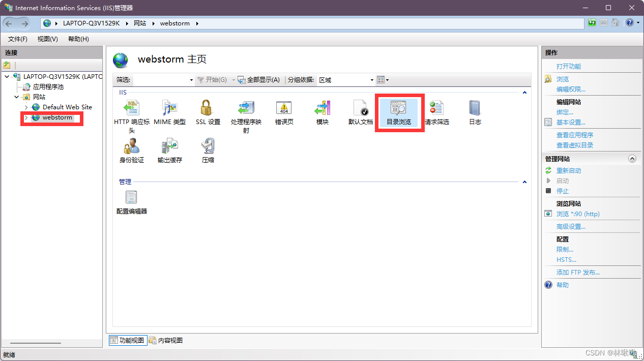
Task: Click the 绑定... link
Action: click(565, 112)
